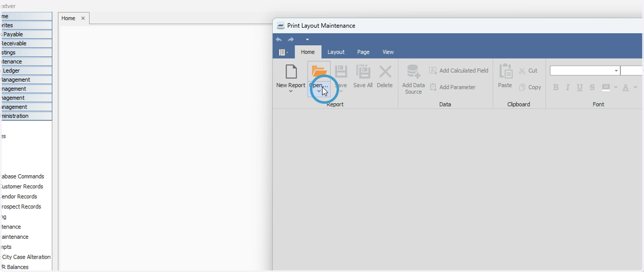This screenshot has height=272, width=644.
Task: Click the Database Commands sidebar entry
Action: coord(23,176)
